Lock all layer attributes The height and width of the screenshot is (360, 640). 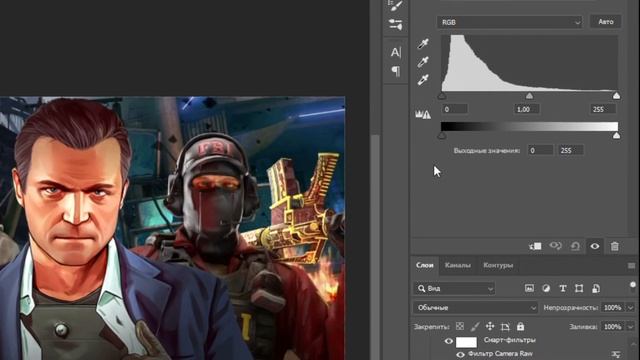point(520,326)
